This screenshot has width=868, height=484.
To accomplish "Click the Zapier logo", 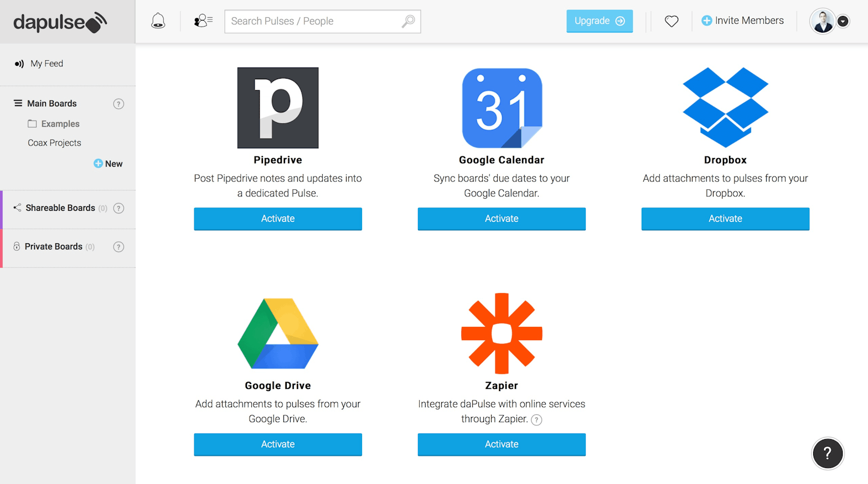I will coord(502,334).
